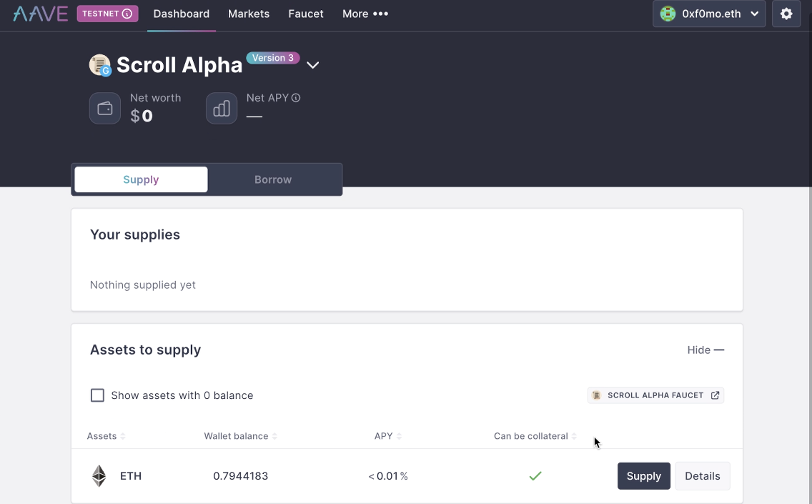
Task: Switch to the Borrow tab
Action: 273,179
